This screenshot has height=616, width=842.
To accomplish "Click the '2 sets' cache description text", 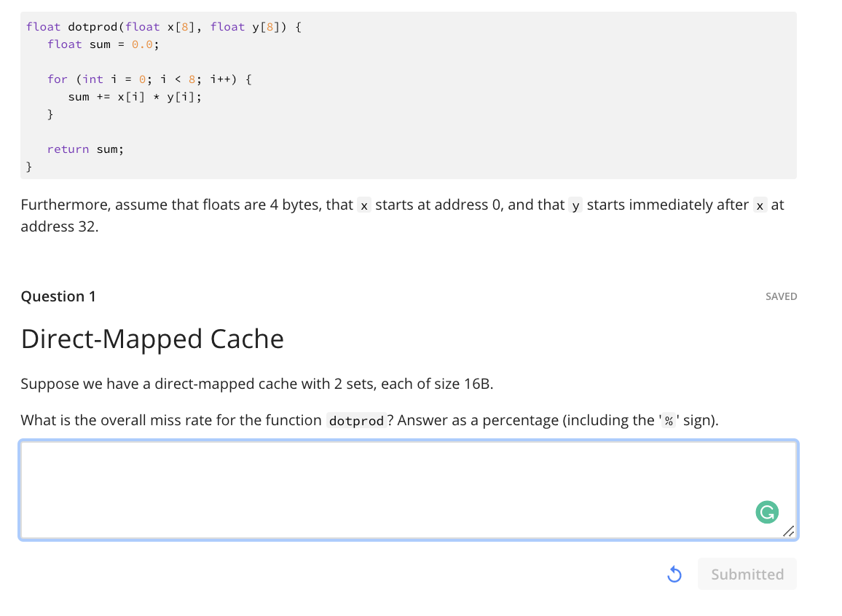I will pyautogui.click(x=257, y=384).
